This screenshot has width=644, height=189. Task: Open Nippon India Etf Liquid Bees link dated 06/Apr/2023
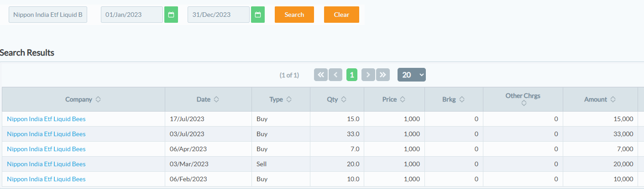[x=46, y=149]
